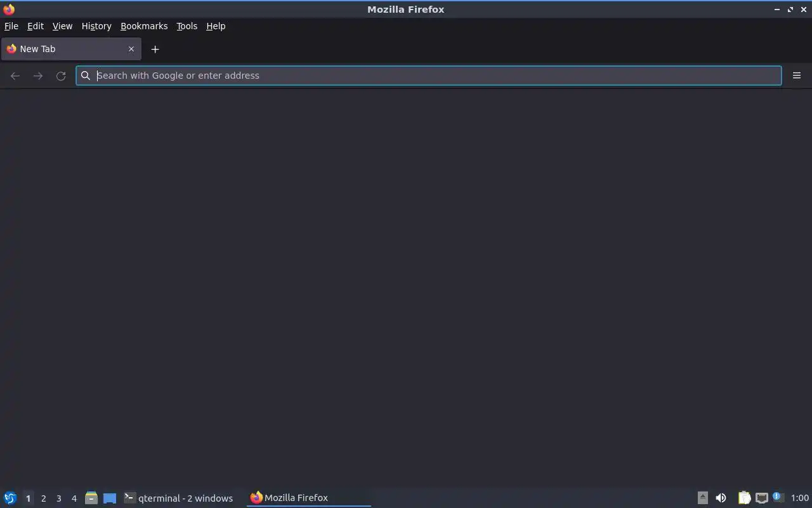Select the New Tab tab
The image size is (812, 508).
click(x=71, y=49)
